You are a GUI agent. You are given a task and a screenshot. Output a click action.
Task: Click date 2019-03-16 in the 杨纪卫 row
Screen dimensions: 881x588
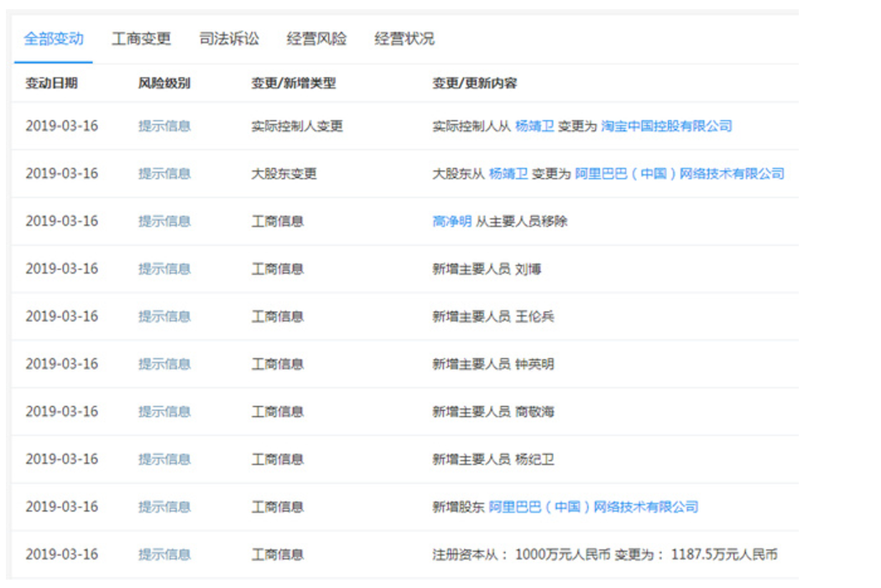pos(62,460)
